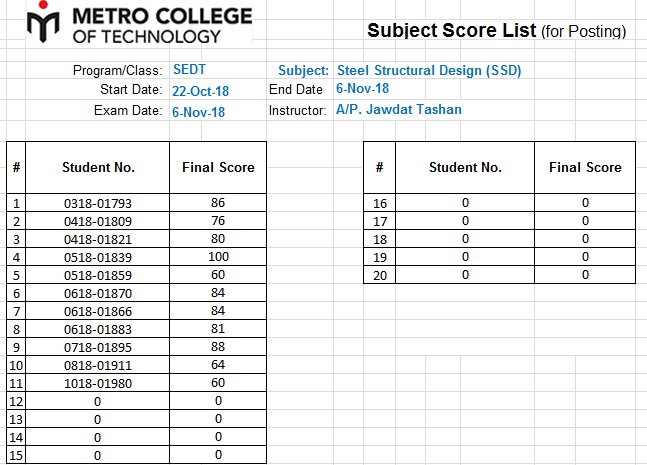This screenshot has height=465, width=647.
Task: Select score 60 for student 1018-01980
Action: (218, 383)
